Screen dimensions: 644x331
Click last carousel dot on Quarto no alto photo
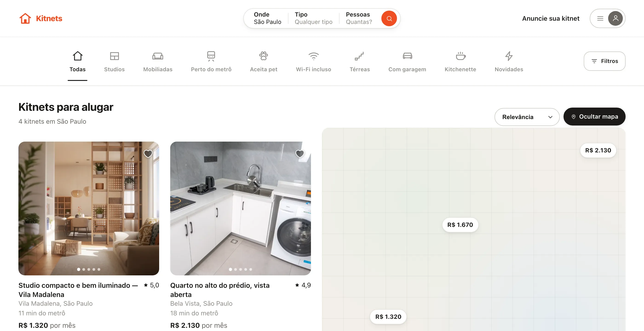point(250,269)
